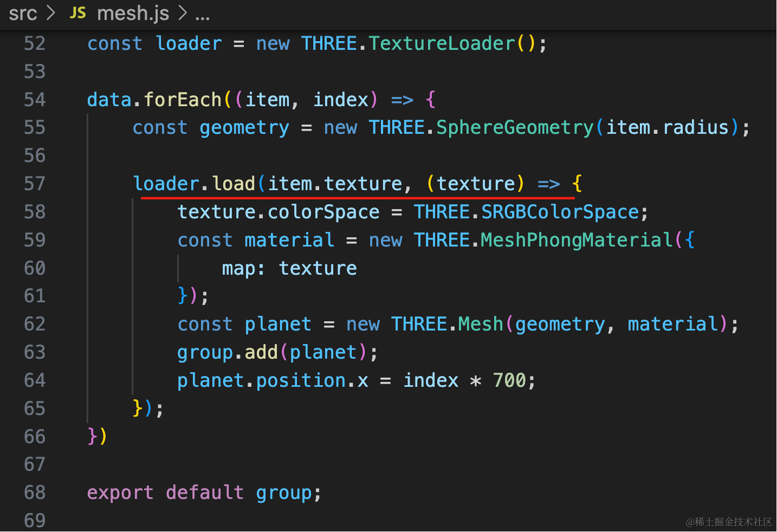Open the mesh.js breadcrumb file entry

[133, 13]
